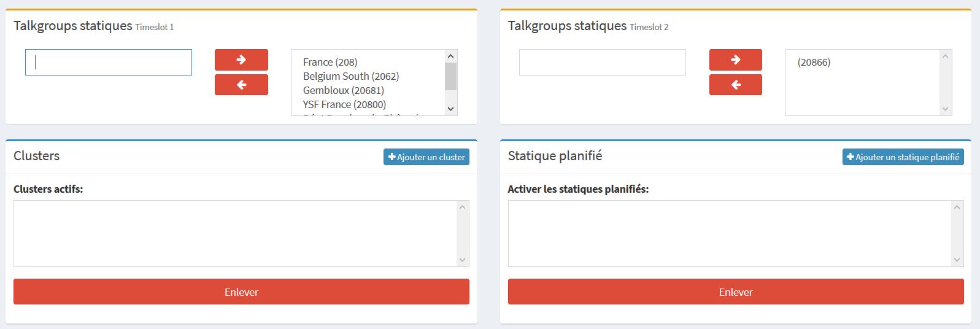Click Enlever button under Statique planifié
Viewport: 980px width, 329px height.
(x=736, y=292)
